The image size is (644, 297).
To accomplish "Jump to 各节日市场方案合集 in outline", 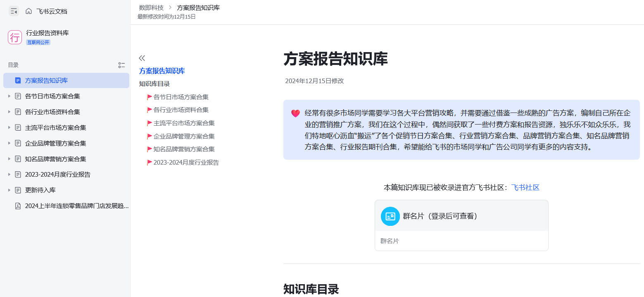I will [181, 97].
